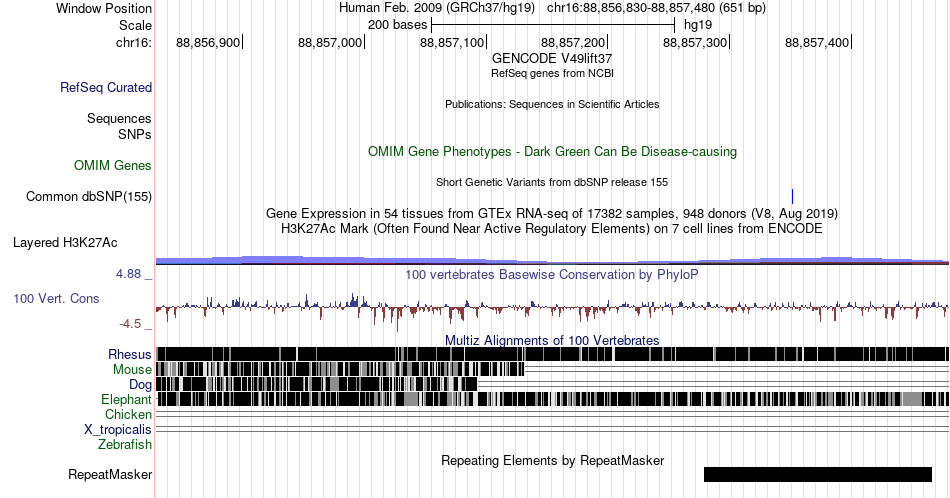Click Publications: Sequences in Scientific Articles title
Screen dimensions: 950x498
(x=552, y=104)
